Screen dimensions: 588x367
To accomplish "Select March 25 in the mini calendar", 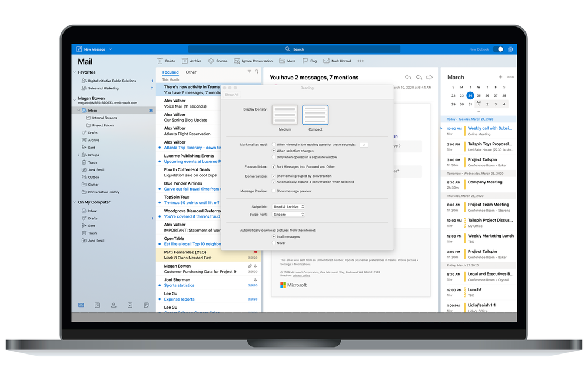I will click(479, 96).
